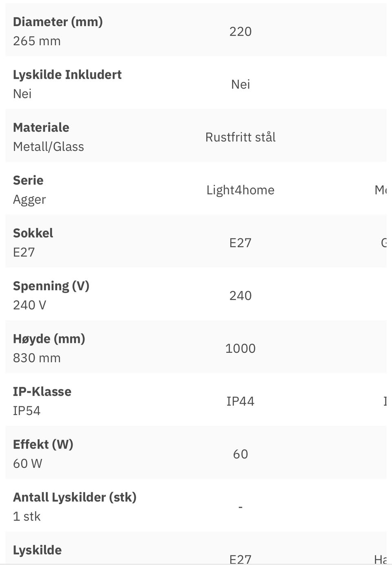Click the Rustfritt stål cell
This screenshot has width=392, height=565.
click(240, 137)
